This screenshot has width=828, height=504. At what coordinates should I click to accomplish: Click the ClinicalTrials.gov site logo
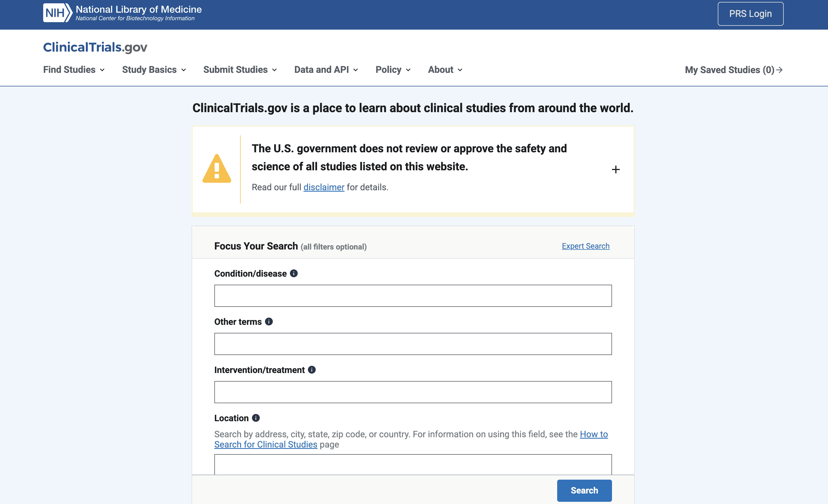[95, 47]
